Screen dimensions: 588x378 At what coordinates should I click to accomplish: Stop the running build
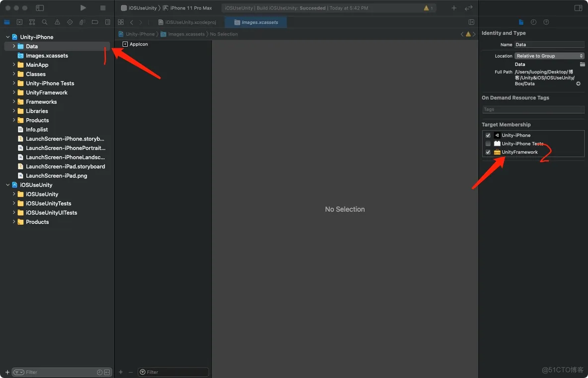pyautogui.click(x=103, y=8)
